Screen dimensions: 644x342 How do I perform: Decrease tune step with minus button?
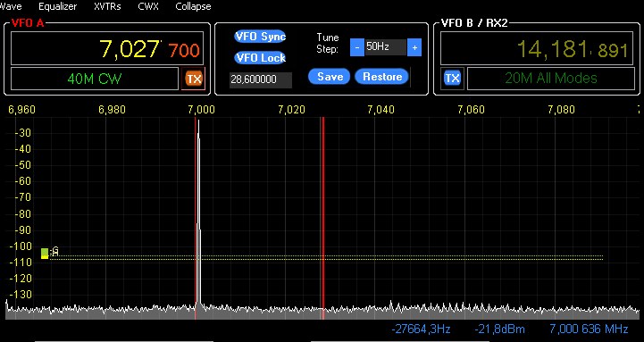[357, 47]
